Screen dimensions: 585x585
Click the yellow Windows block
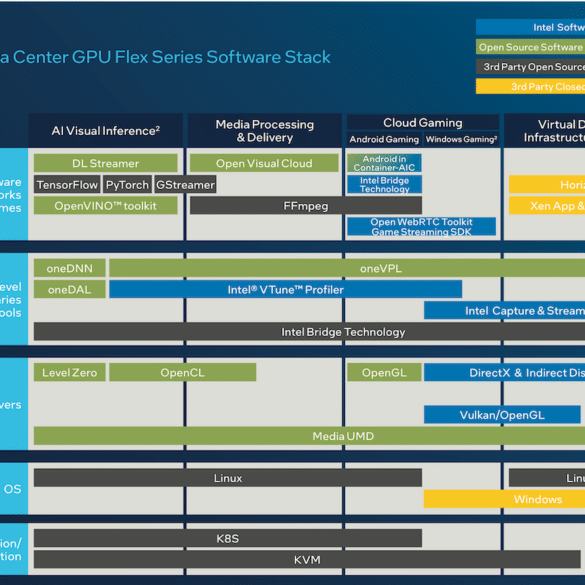click(504, 499)
